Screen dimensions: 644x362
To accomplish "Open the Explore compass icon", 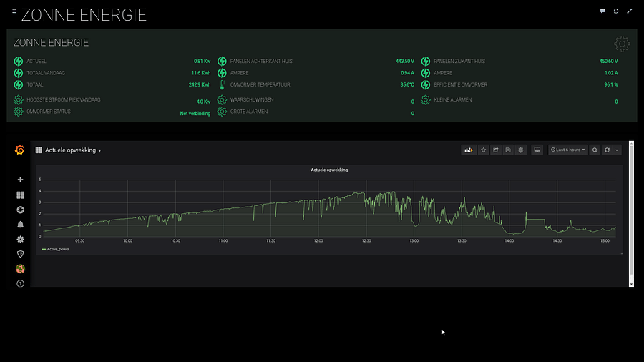I will [20, 210].
